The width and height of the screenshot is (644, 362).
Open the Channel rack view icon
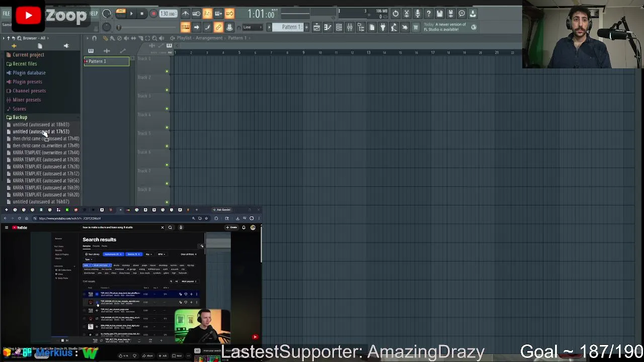point(339,27)
